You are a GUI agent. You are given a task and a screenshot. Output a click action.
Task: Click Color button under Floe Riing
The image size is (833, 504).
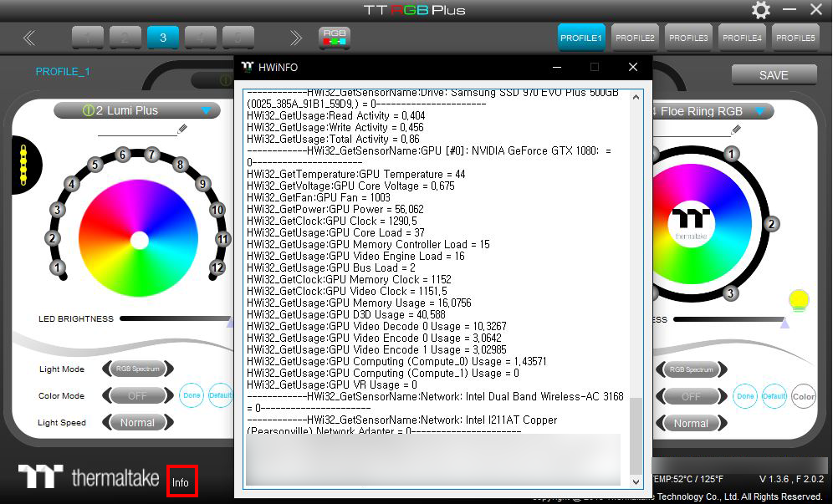pyautogui.click(x=804, y=396)
